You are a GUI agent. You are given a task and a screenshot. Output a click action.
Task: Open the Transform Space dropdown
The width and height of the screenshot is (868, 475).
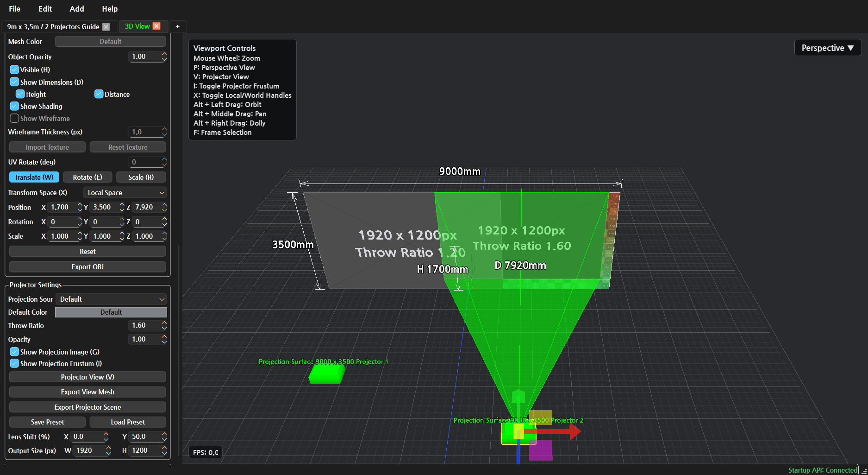pyautogui.click(x=125, y=193)
